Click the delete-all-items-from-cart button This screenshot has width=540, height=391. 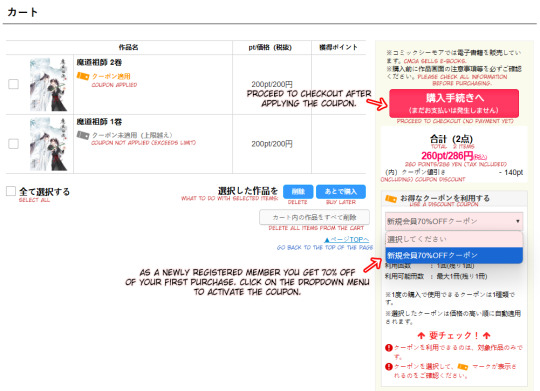(314, 217)
